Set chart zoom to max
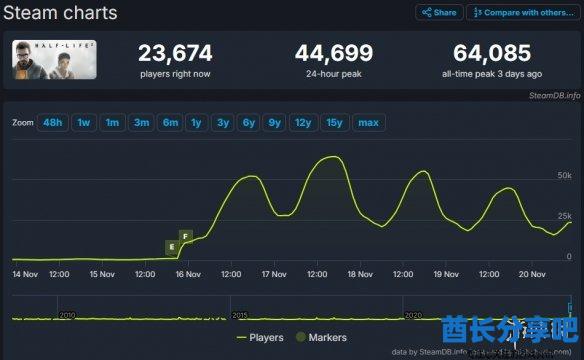The height and width of the screenshot is (360, 584). tap(368, 122)
